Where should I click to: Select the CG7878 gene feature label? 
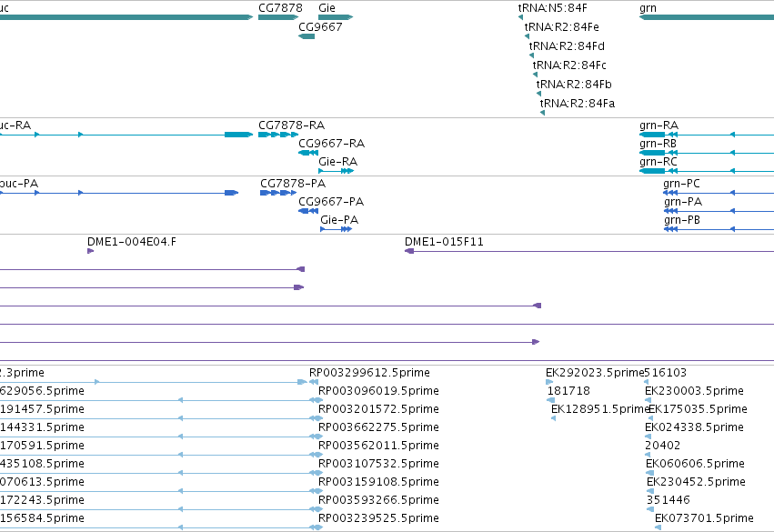[x=280, y=8]
